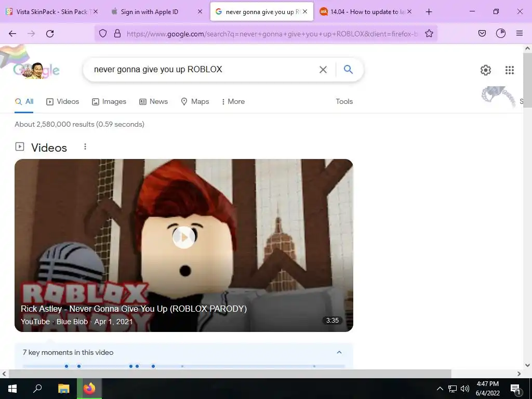This screenshot has width=532, height=399.
Task: Open the Google apps grid
Action: 510,70
